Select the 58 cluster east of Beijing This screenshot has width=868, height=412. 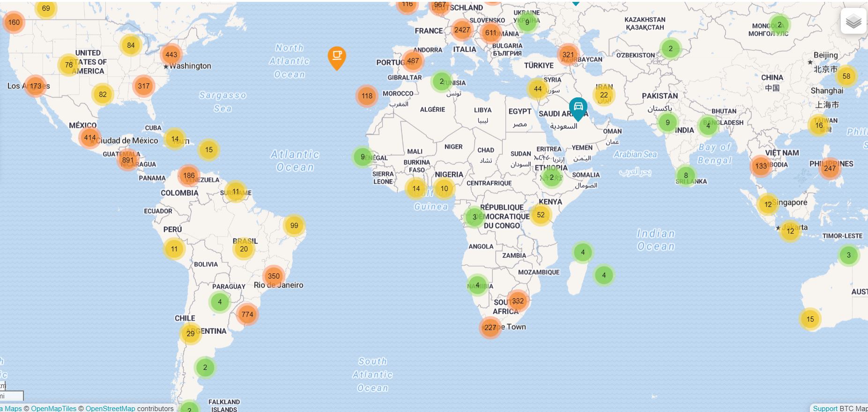[846, 76]
